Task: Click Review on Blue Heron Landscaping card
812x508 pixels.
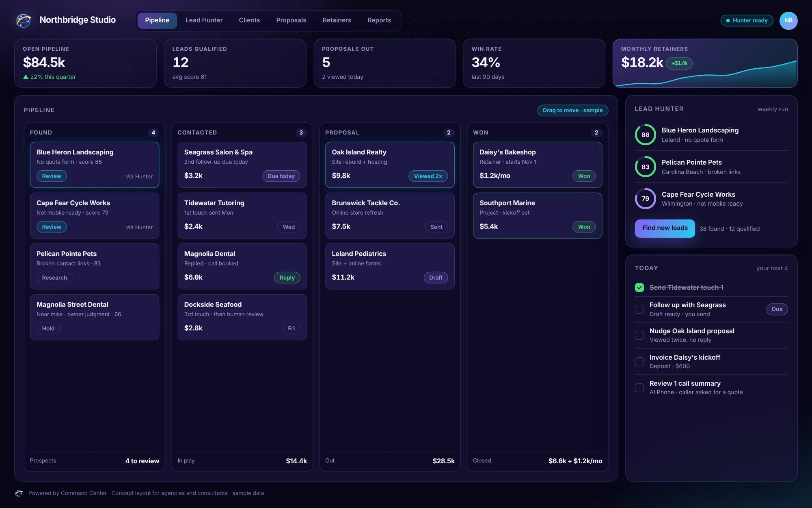Action: pyautogui.click(x=52, y=176)
